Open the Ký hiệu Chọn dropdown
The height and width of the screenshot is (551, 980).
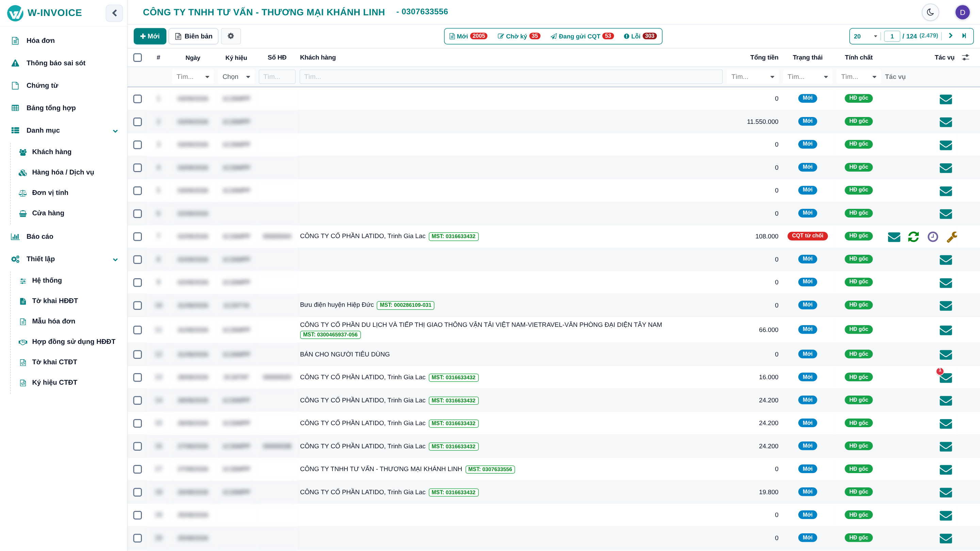[x=236, y=77]
